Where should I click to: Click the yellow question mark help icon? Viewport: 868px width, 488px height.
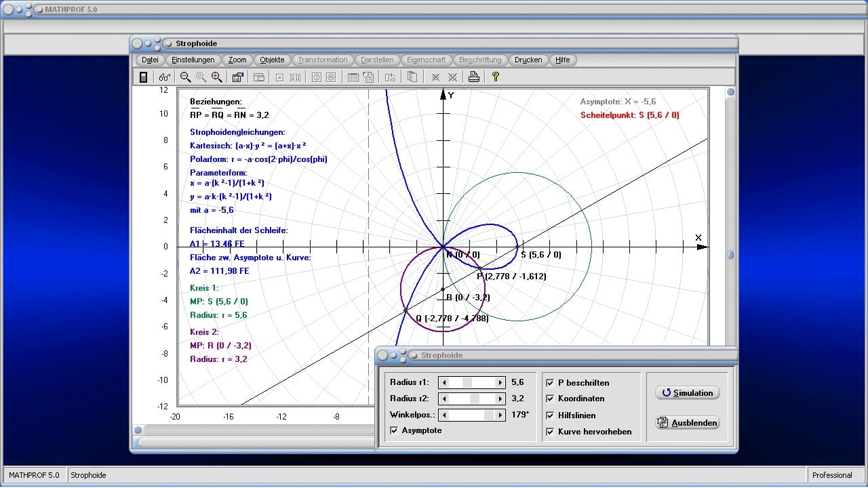tap(496, 77)
